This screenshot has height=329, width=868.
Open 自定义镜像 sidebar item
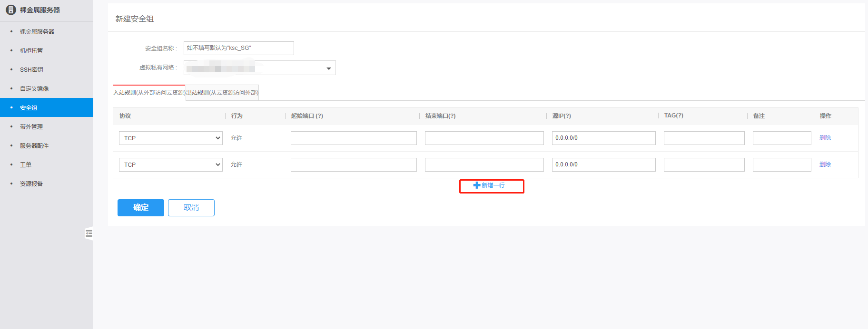[34, 88]
